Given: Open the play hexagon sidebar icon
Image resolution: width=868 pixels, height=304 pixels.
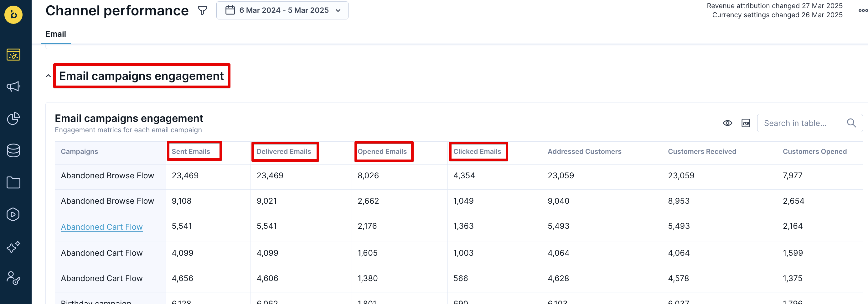Looking at the screenshot, I should coord(13,214).
